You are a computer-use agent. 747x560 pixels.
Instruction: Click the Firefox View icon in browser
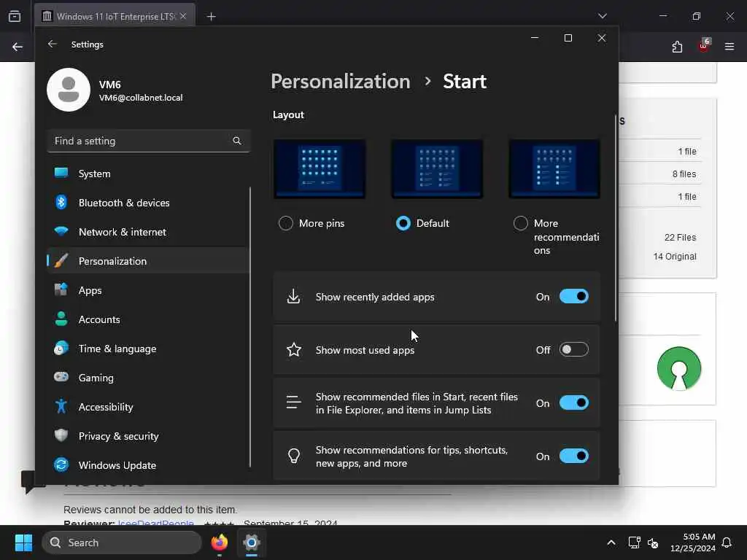tap(15, 16)
